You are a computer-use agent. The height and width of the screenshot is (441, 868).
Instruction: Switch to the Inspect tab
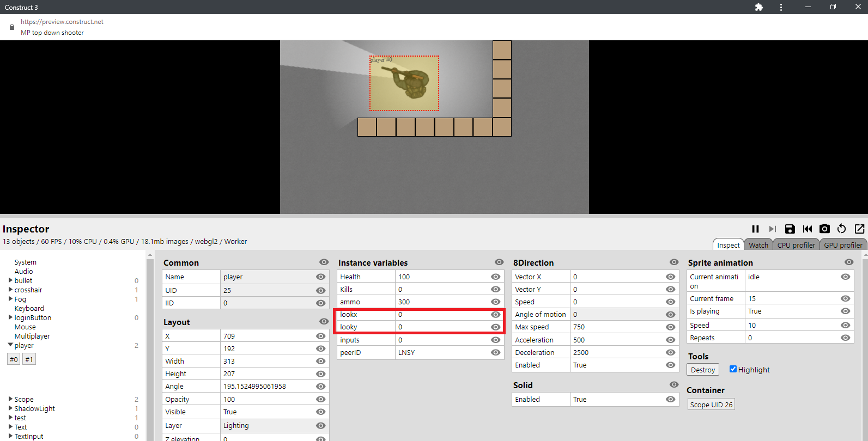(x=728, y=245)
